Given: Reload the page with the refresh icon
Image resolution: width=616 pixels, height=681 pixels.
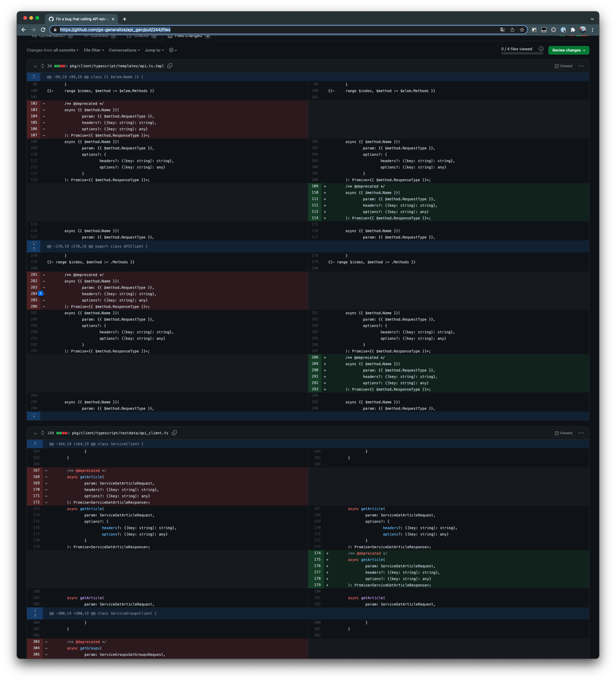Looking at the screenshot, I should (x=43, y=30).
